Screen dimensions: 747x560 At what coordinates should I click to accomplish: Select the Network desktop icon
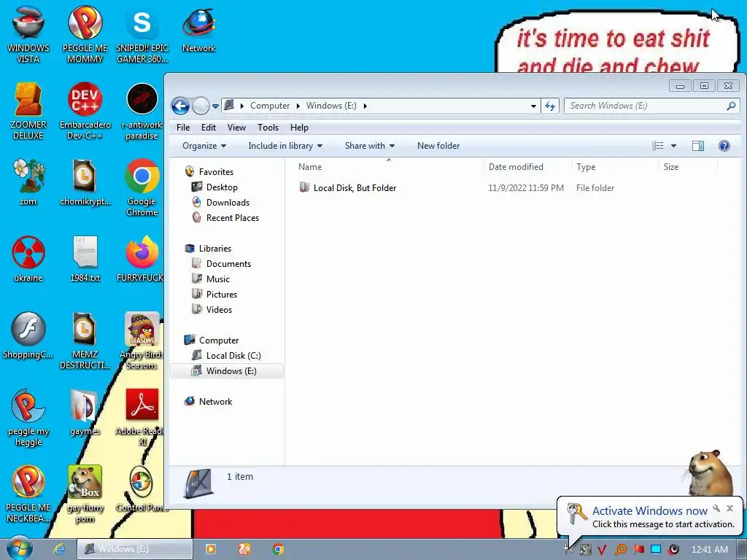pos(198,30)
